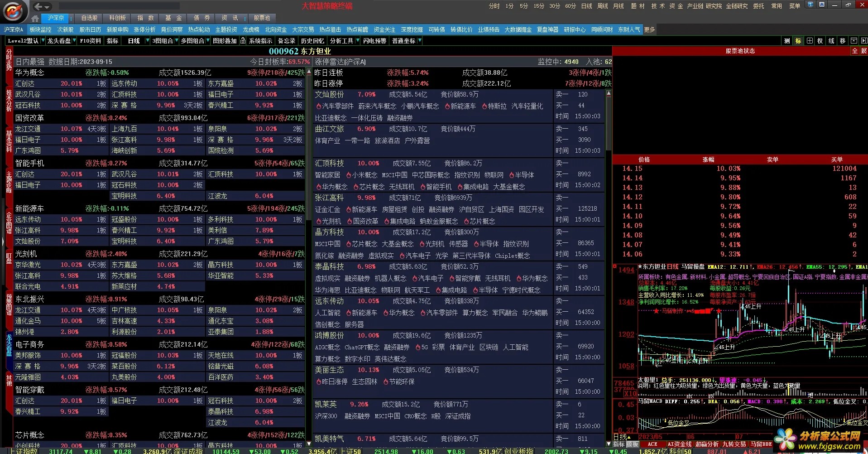Open the 多图组合 dropdown arrow
The height and width of the screenshot is (454, 868).
click(x=208, y=41)
